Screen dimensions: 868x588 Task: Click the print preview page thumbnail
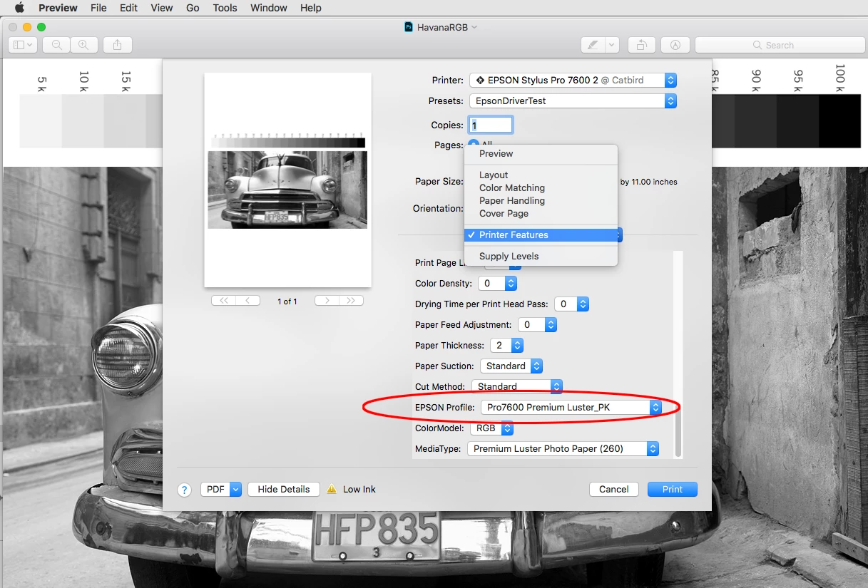click(287, 180)
